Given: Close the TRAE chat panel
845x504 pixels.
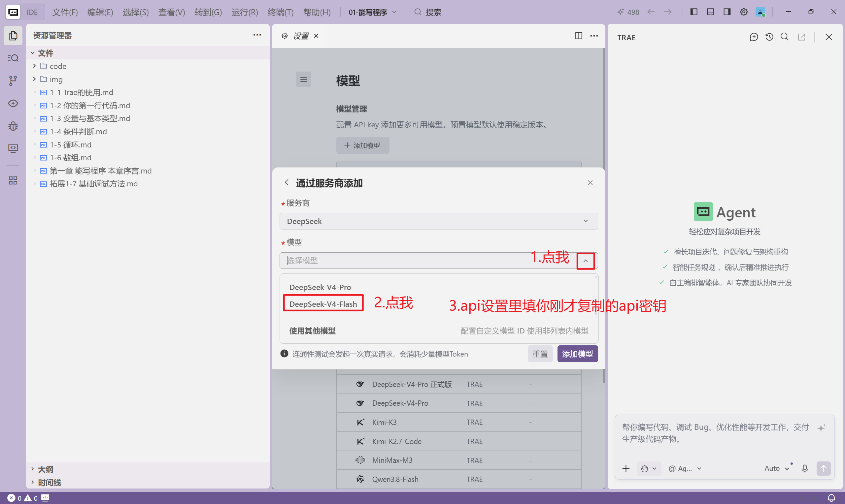Looking at the screenshot, I should 829,37.
